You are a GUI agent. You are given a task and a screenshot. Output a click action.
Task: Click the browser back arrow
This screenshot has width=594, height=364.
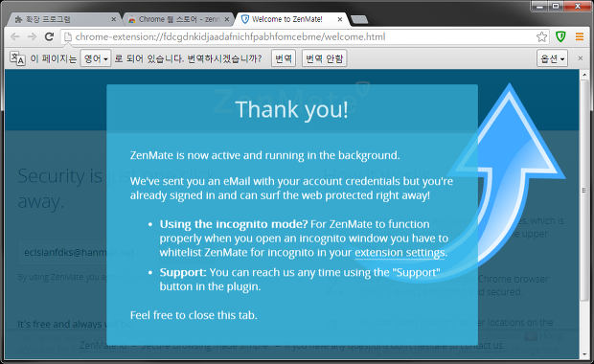tap(14, 36)
